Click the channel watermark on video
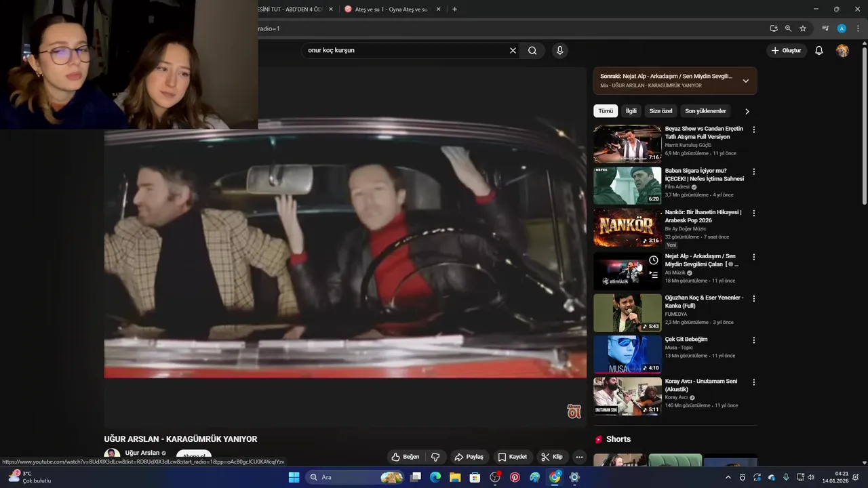The width and height of the screenshot is (868, 488). click(574, 411)
